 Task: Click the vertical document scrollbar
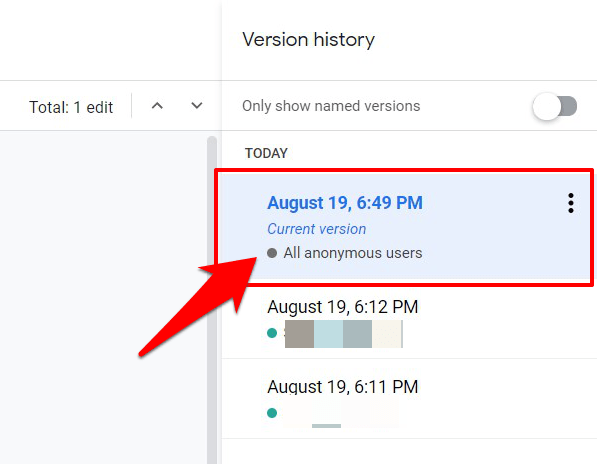coord(212,300)
